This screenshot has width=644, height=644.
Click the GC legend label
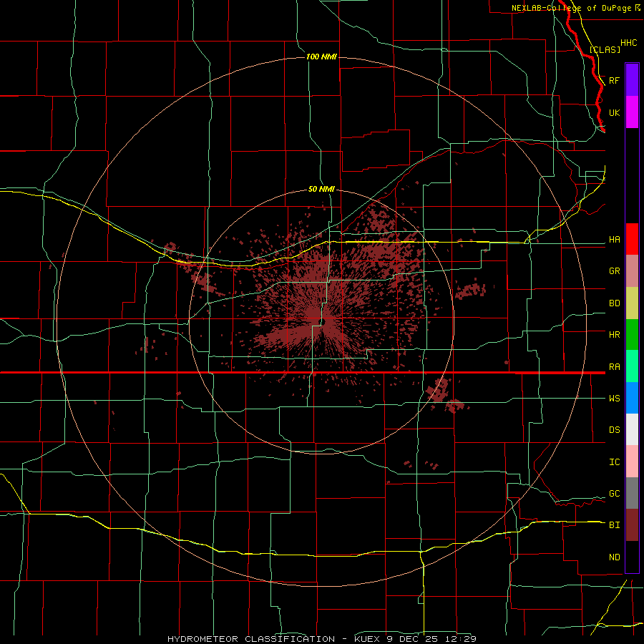[x=614, y=494]
